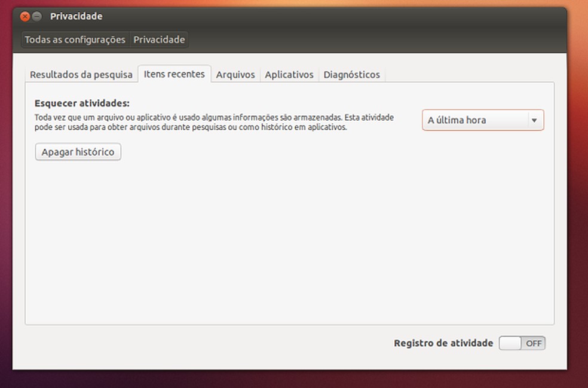This screenshot has height=388, width=588.
Task: Click the OFF label on the activity switch
Action: (533, 343)
